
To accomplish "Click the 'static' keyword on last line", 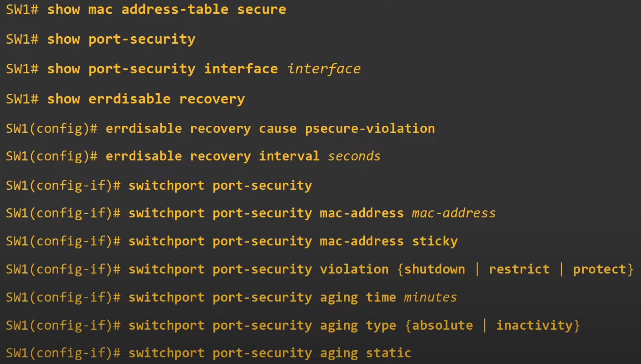I will coord(389,353).
